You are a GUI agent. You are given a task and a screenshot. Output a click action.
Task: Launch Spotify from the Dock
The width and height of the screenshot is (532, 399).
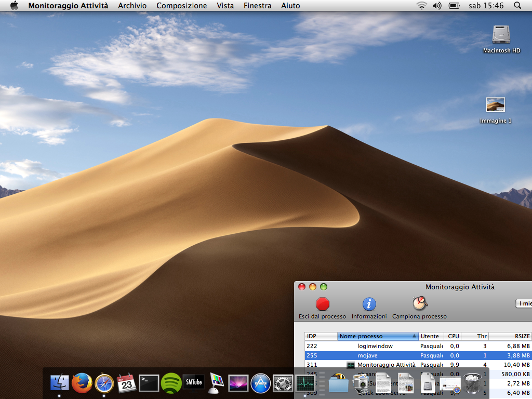pyautogui.click(x=171, y=383)
